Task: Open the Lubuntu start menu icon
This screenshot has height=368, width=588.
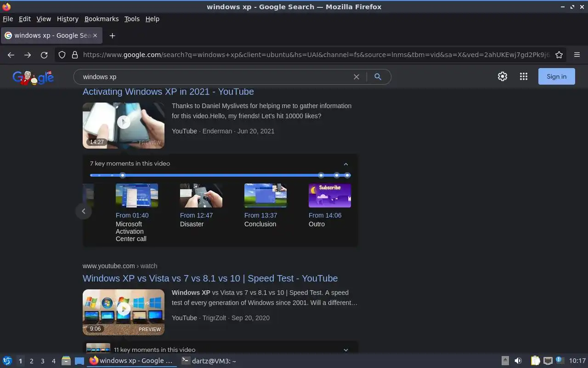Action: (x=7, y=361)
